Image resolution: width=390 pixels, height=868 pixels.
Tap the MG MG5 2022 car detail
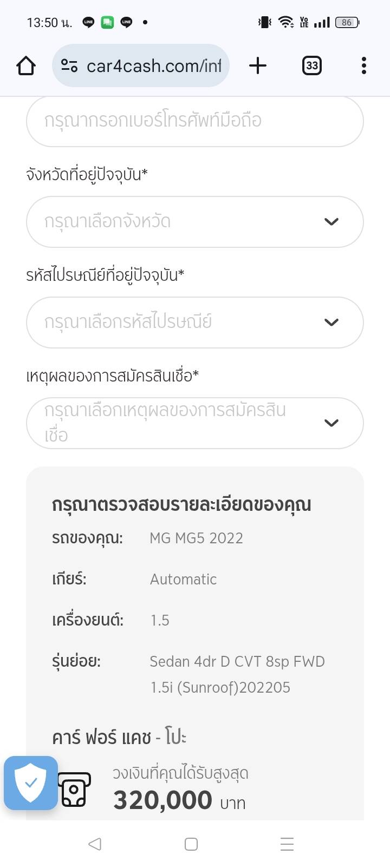coord(196,538)
